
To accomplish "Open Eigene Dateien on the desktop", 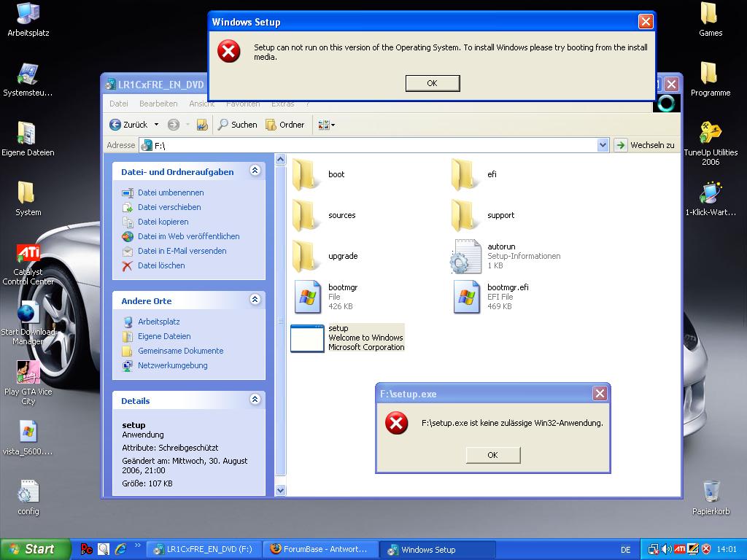I will pos(28,139).
